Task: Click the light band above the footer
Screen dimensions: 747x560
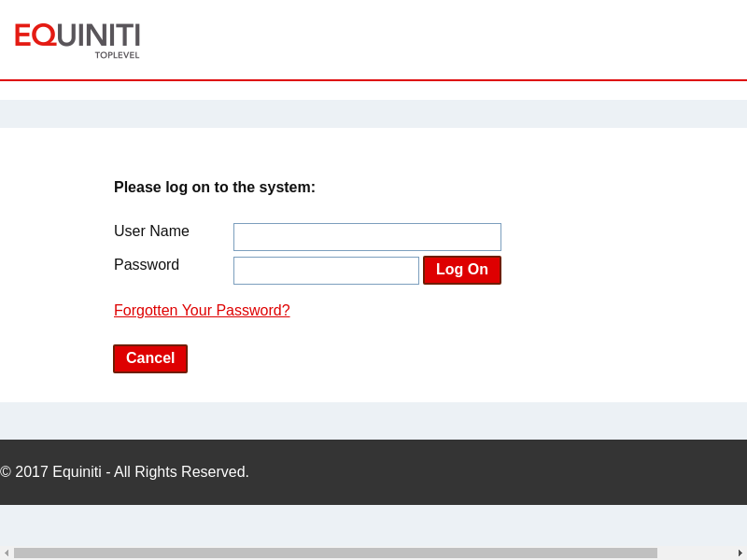Action: point(373,421)
